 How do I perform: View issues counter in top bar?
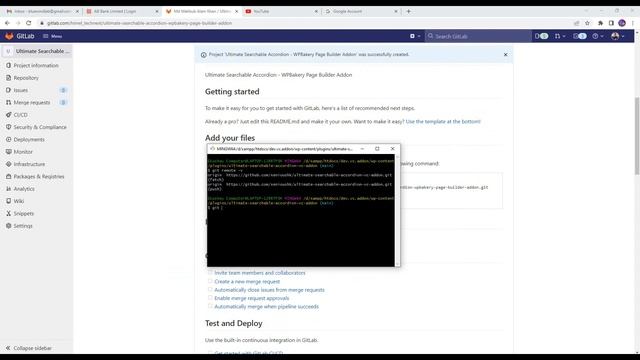coord(542,36)
